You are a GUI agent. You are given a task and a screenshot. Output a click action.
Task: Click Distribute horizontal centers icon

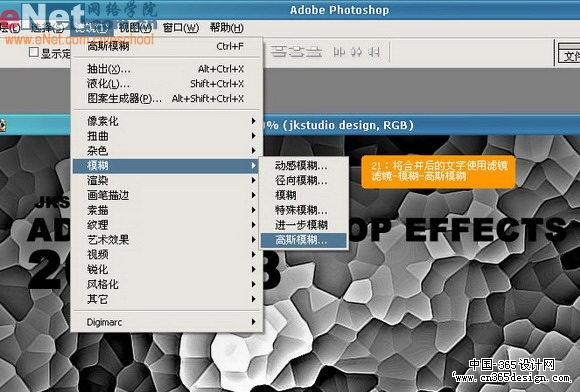356,52
